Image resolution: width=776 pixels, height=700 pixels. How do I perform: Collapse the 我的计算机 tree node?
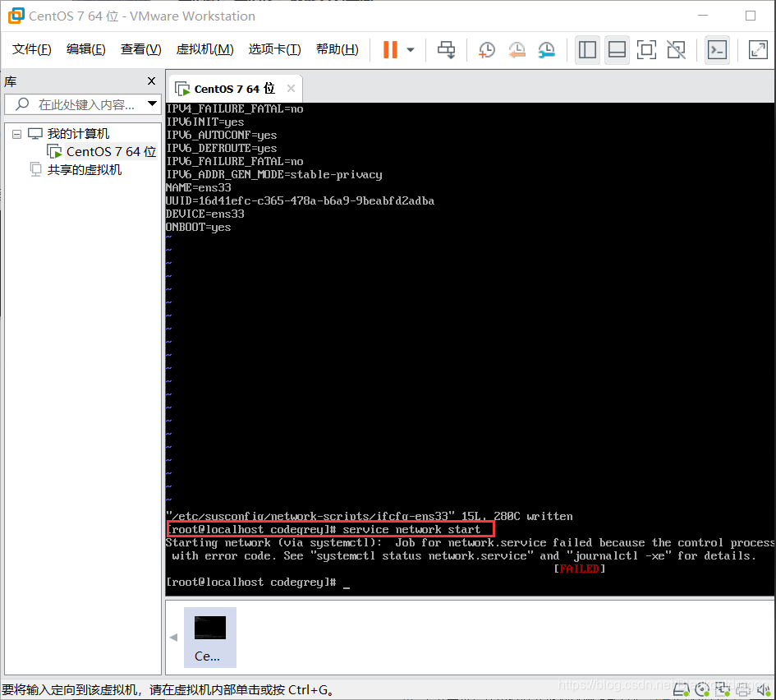point(16,134)
